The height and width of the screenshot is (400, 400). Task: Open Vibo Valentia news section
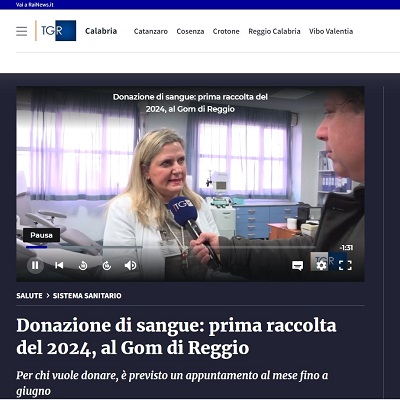click(x=331, y=31)
